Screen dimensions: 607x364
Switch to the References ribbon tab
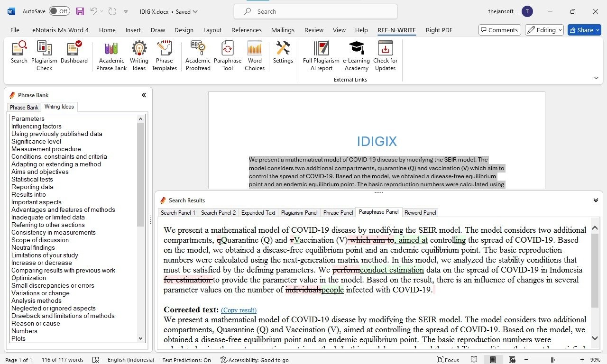tap(246, 30)
